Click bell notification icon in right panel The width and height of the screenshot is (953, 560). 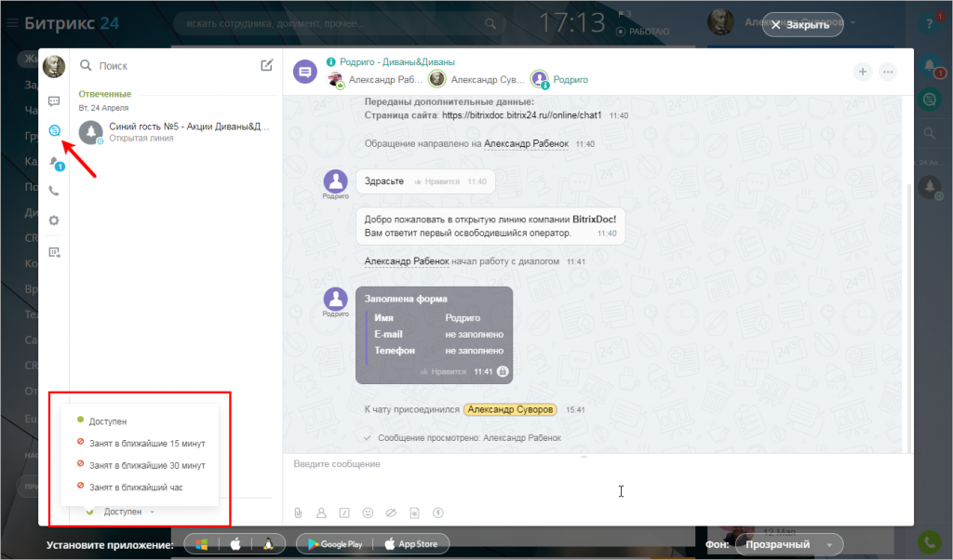tap(930, 65)
